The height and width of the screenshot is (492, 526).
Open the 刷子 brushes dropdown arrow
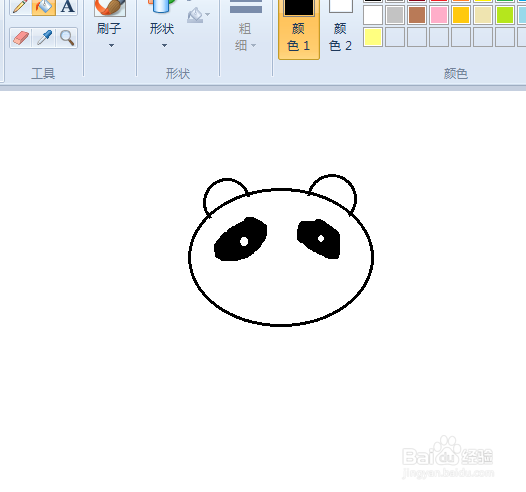click(x=111, y=45)
